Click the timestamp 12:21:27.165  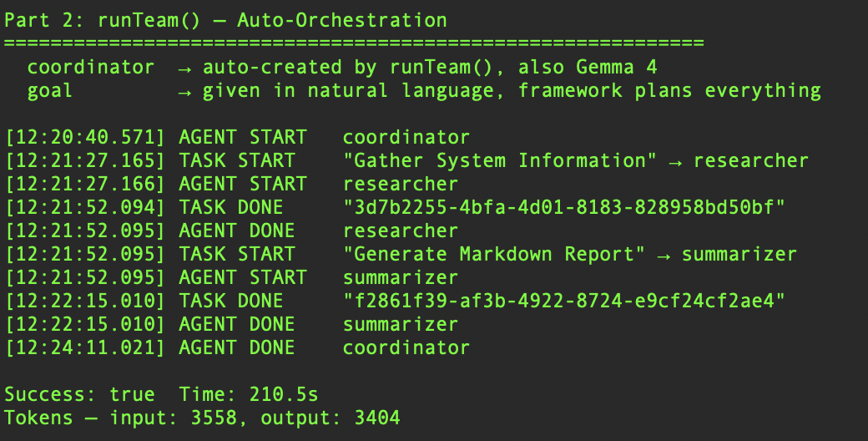(x=85, y=160)
